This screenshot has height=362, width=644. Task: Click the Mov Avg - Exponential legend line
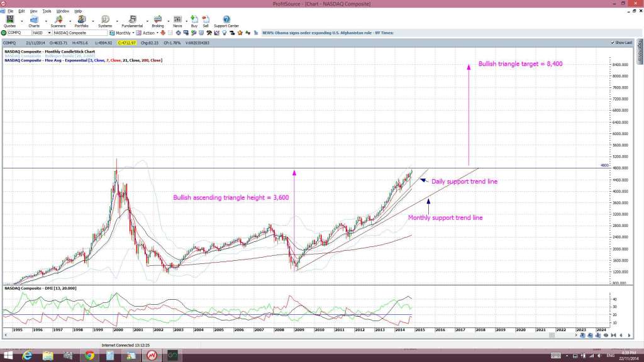tap(84, 60)
